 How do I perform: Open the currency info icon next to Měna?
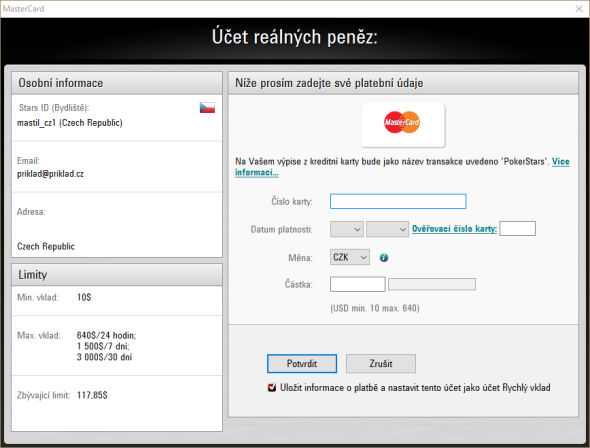click(x=383, y=258)
